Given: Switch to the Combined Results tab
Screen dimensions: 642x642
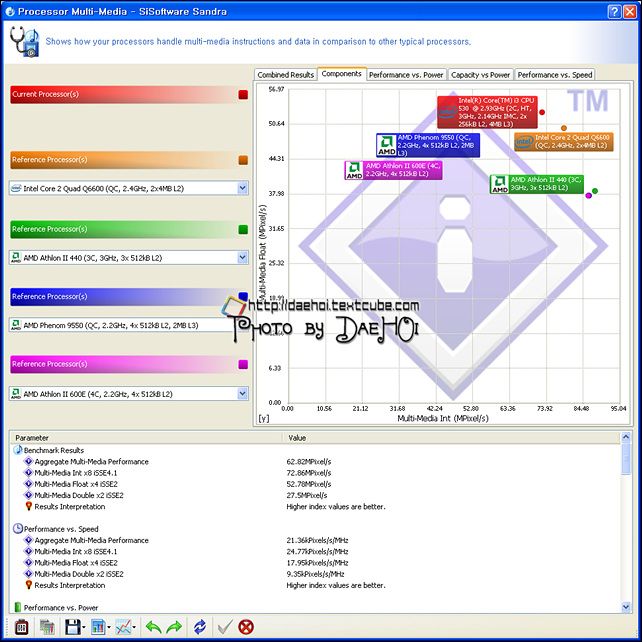Looking at the screenshot, I should tap(285, 75).
